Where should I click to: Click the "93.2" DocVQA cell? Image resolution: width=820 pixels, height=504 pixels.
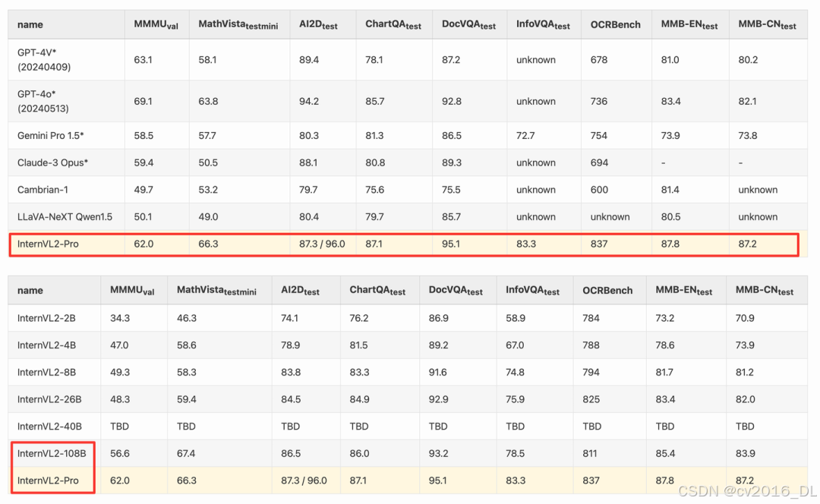pos(438,453)
